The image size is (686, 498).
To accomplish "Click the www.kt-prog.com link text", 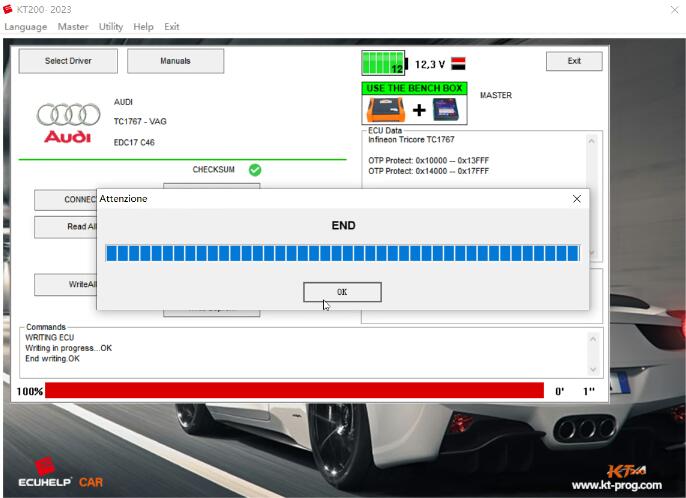I will [x=616, y=485].
